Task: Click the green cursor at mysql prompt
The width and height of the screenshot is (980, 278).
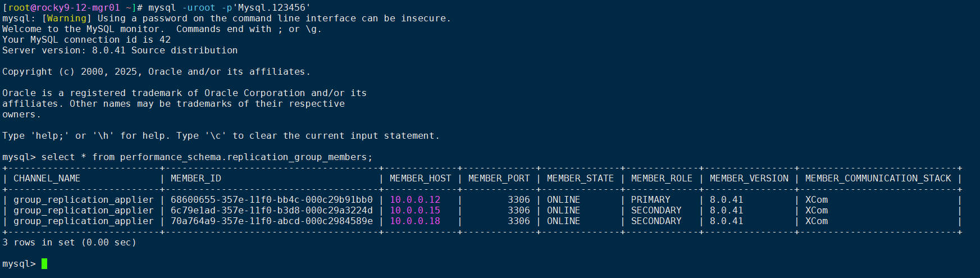Action: click(44, 263)
